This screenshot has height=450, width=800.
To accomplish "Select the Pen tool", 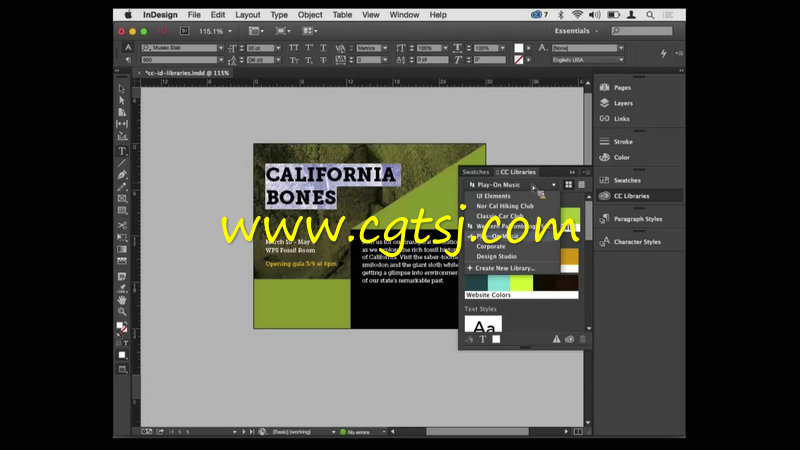I will (121, 175).
